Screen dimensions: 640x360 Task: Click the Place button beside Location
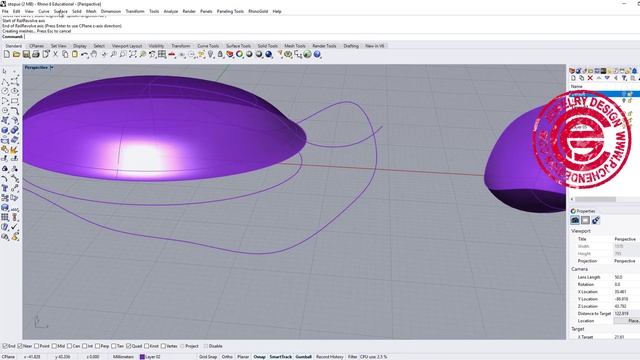tap(627, 321)
